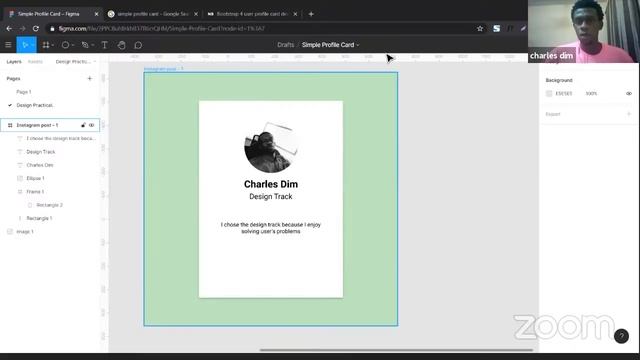The width and height of the screenshot is (640, 360).
Task: Click the background color swatch
Action: [549, 93]
